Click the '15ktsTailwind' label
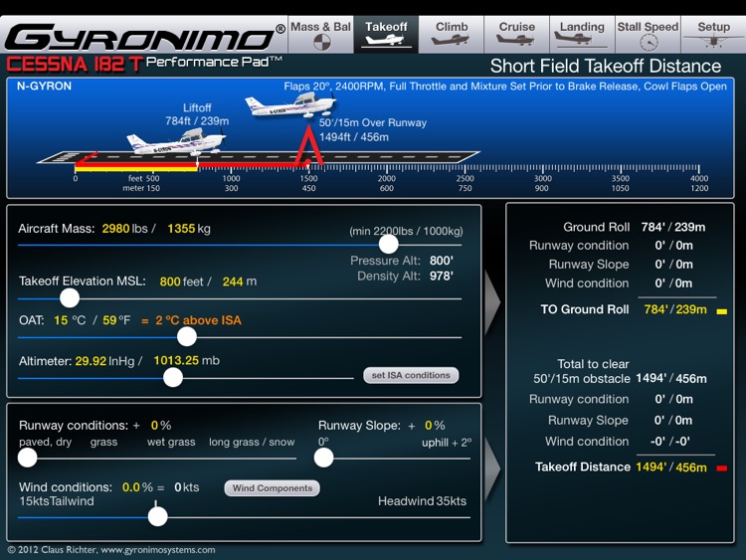The height and width of the screenshot is (560, 746). point(57,501)
